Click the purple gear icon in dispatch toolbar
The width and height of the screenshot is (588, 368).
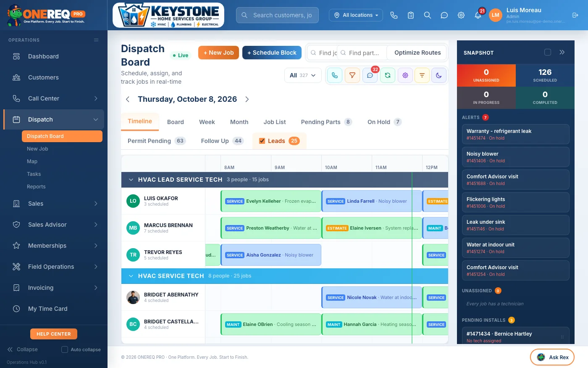tap(405, 75)
